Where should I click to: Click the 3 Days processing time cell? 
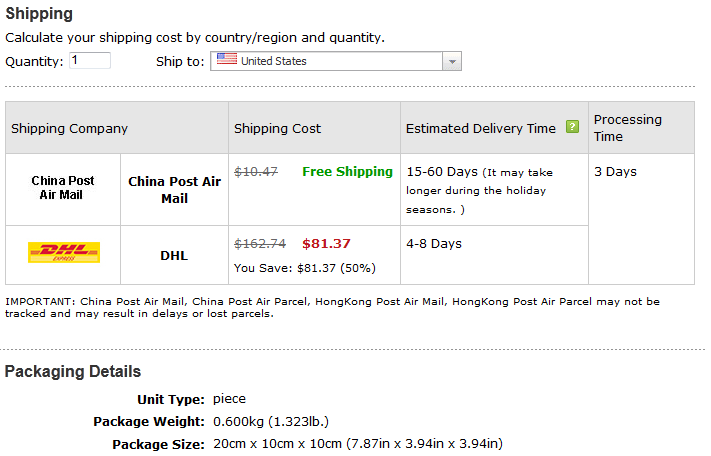615,171
